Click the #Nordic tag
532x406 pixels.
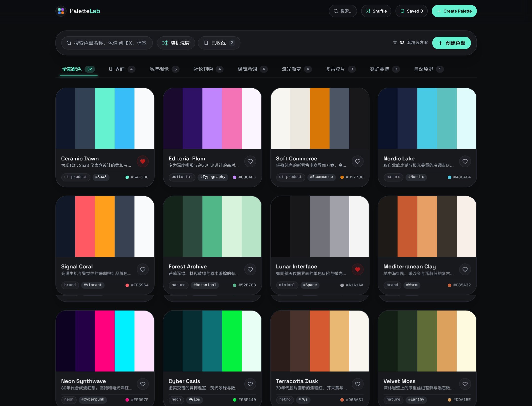click(416, 177)
